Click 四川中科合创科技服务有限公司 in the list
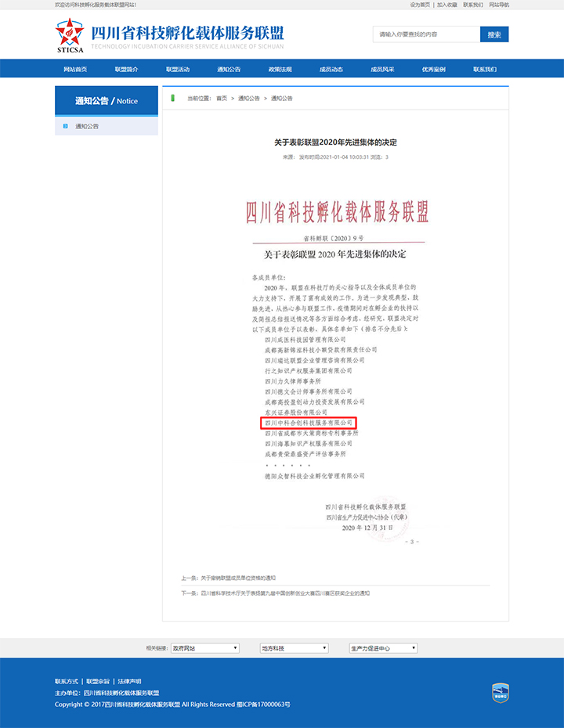The image size is (564, 728). pyautogui.click(x=309, y=423)
